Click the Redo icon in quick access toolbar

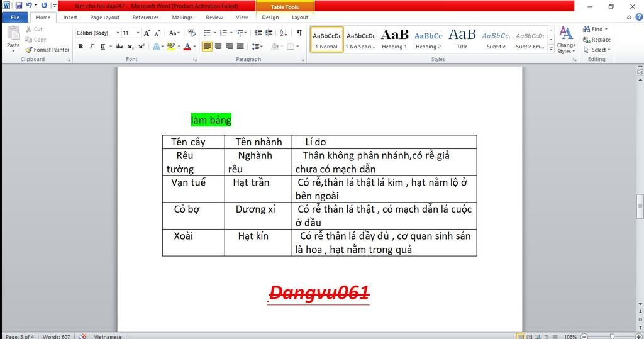point(44,5)
